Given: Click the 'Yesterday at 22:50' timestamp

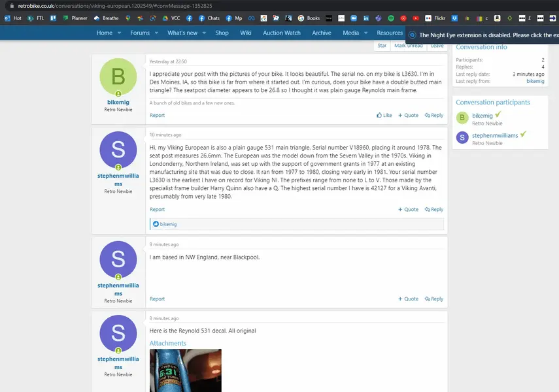Looking at the screenshot, I should [x=168, y=61].
